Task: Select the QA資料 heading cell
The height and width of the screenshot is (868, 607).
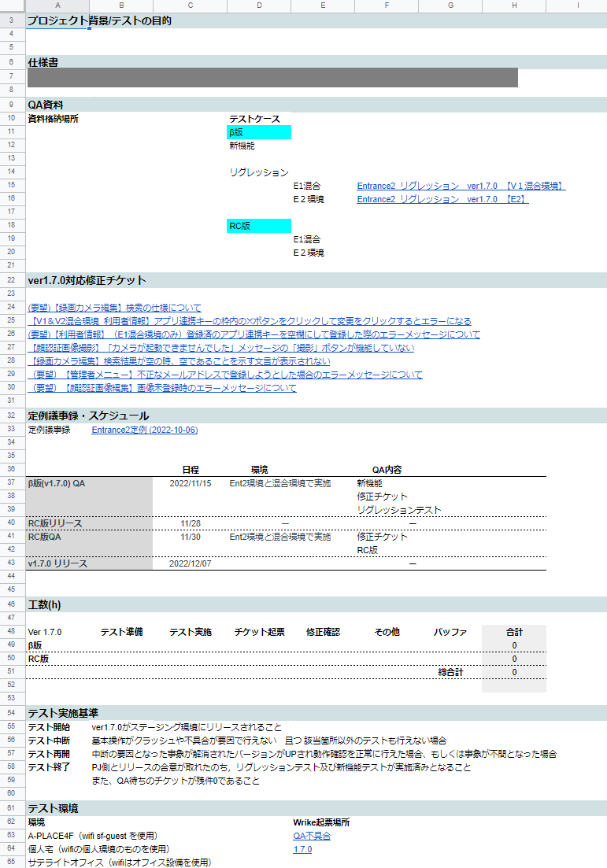Action: point(46,105)
